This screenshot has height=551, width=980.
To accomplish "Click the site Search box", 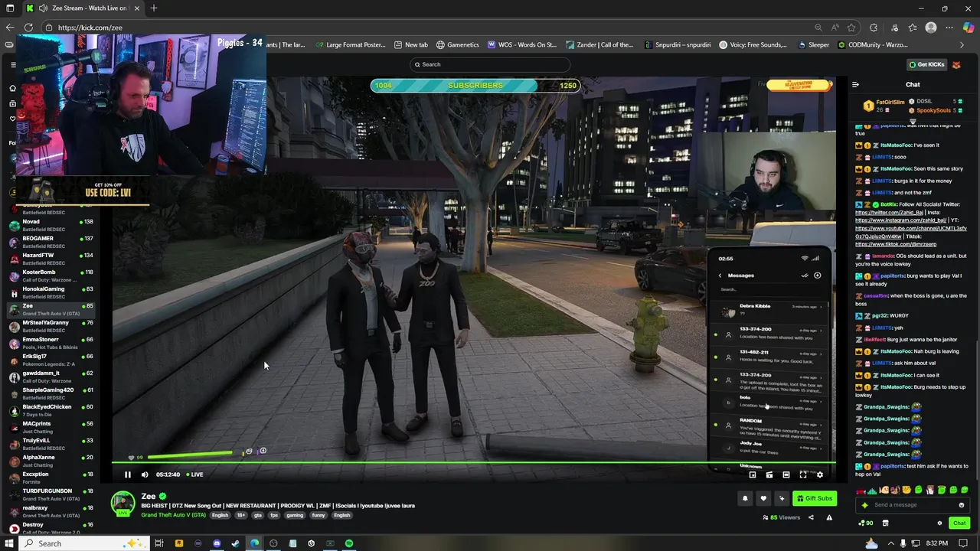I will point(490,64).
